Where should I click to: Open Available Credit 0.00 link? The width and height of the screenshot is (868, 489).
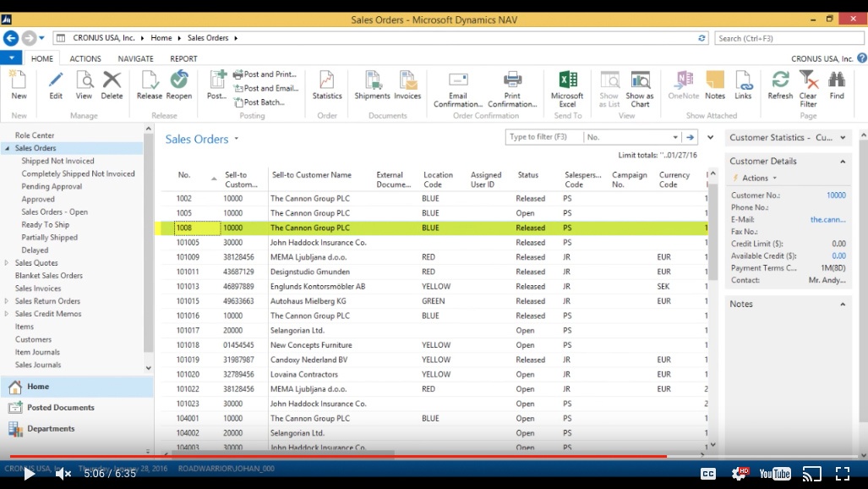(838, 256)
